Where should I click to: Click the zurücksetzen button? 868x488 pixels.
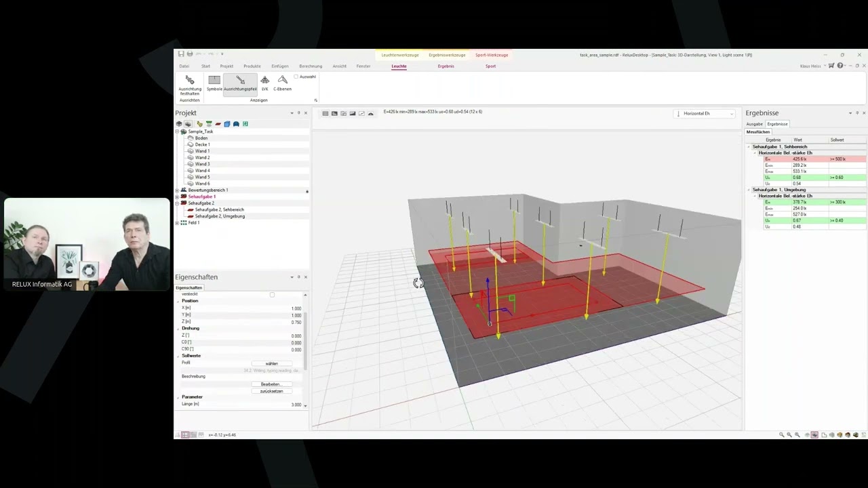coord(272,391)
